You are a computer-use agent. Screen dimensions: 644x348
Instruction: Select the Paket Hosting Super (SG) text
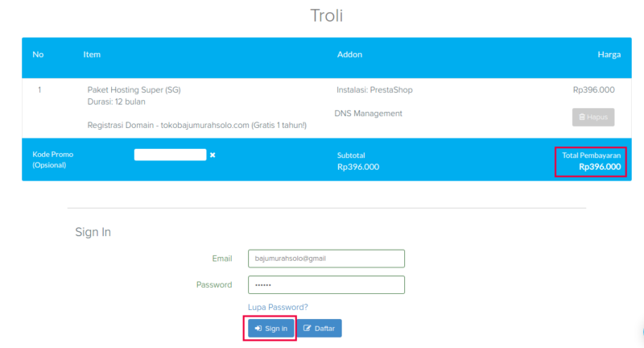point(134,89)
